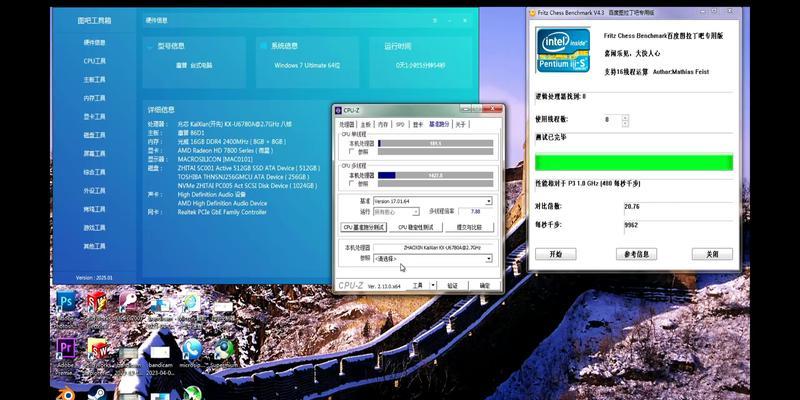Switch to CPU-Z SPD tab

[400, 124]
